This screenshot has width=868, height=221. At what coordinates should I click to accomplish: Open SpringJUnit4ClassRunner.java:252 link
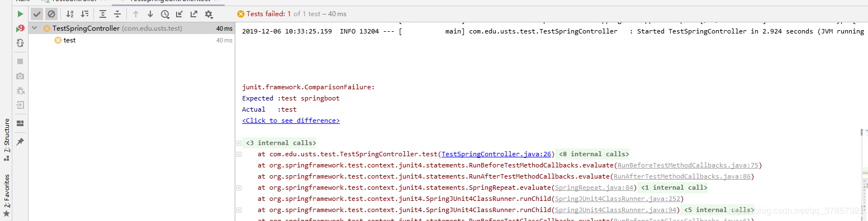pyautogui.click(x=617, y=199)
